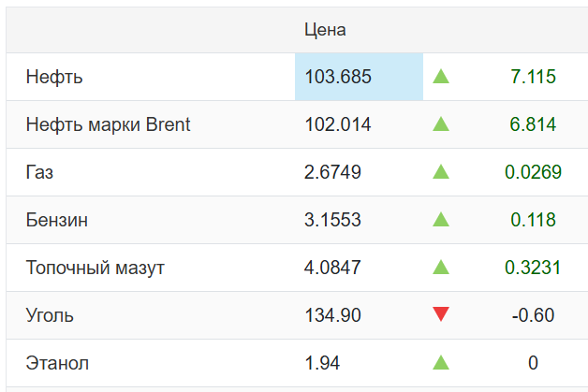
Task: Click the green up arrow for Нефть
Action: 441,77
